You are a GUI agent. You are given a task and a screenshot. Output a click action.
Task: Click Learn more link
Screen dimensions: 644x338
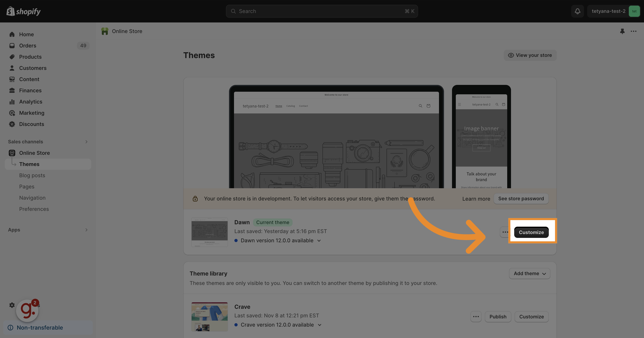476,199
